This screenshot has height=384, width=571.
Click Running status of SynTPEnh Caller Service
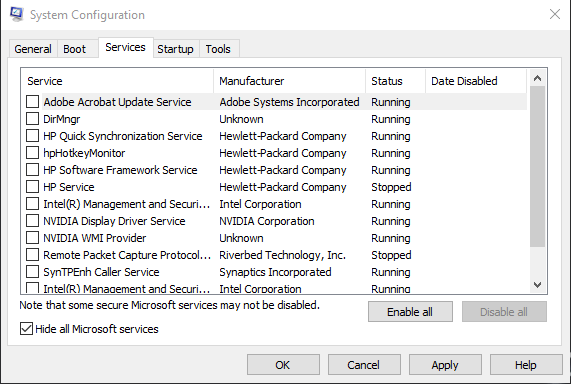[x=391, y=272]
